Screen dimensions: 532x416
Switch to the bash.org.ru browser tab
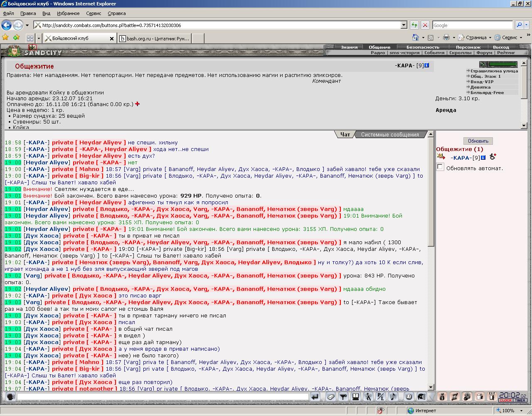(154, 38)
